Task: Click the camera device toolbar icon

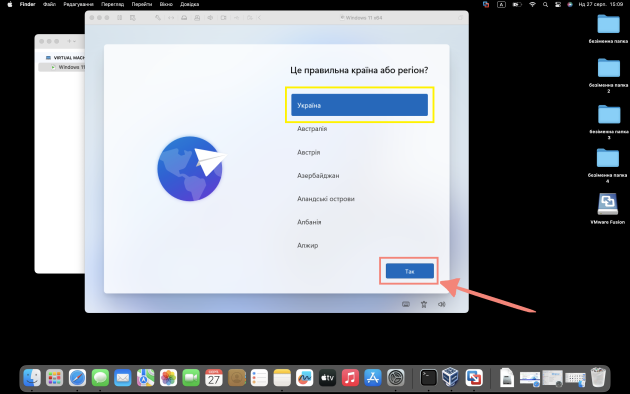Action: (x=223, y=18)
